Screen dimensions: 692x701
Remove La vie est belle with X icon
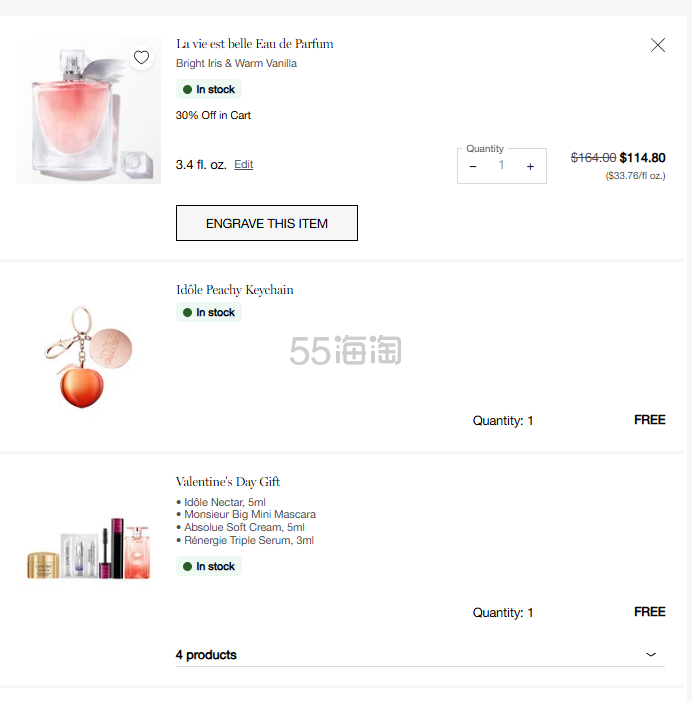coord(657,45)
